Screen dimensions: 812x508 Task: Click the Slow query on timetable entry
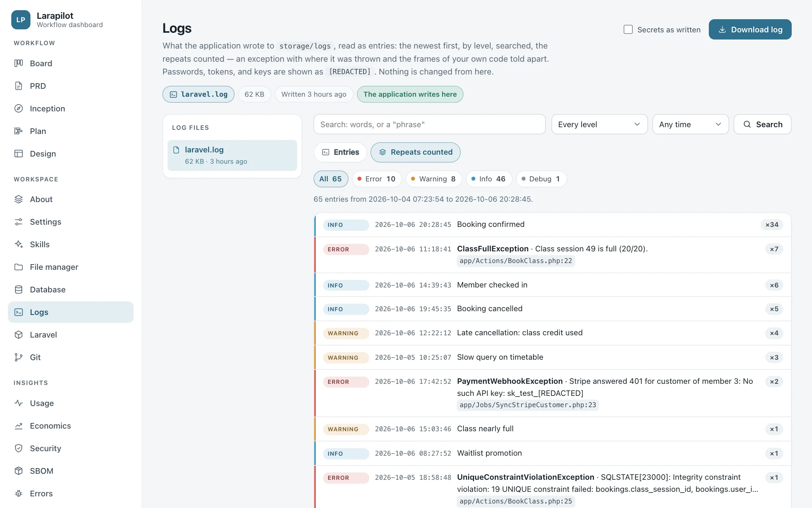point(553,357)
